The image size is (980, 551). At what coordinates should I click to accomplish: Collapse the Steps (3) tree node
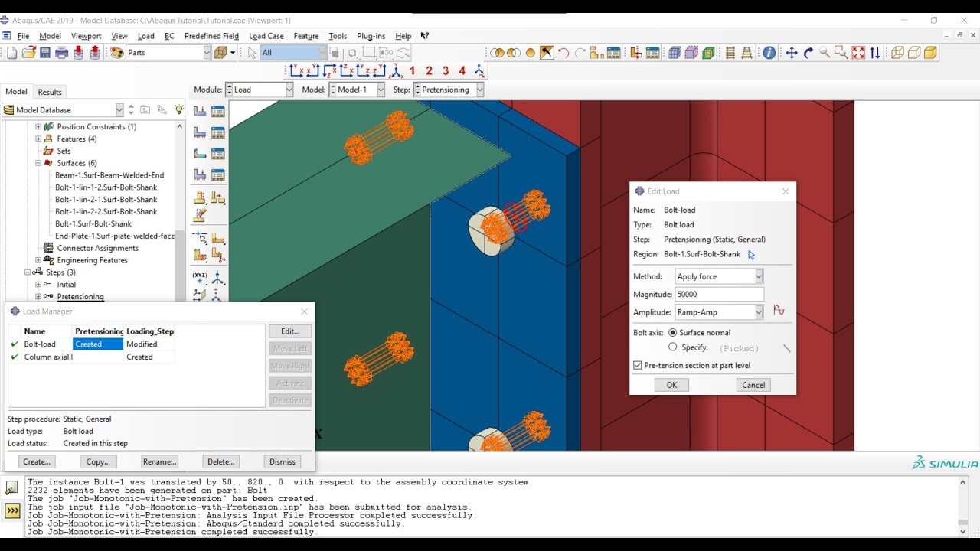(28, 272)
